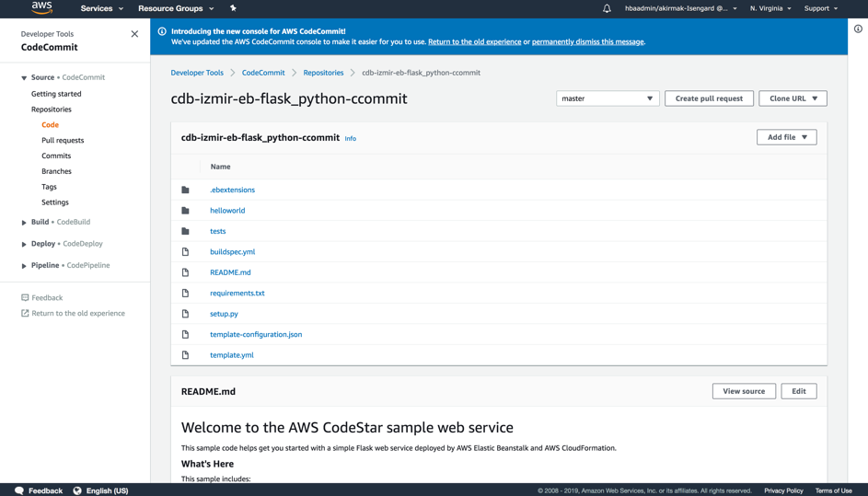Click the file icon beside template.yml
Image resolution: width=868 pixels, height=496 pixels.
pos(185,355)
